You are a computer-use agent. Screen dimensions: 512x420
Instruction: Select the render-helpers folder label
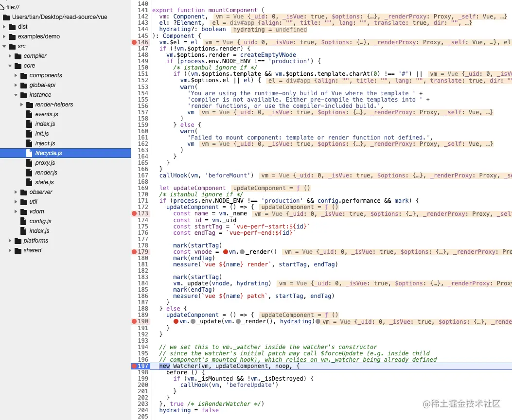pos(54,105)
